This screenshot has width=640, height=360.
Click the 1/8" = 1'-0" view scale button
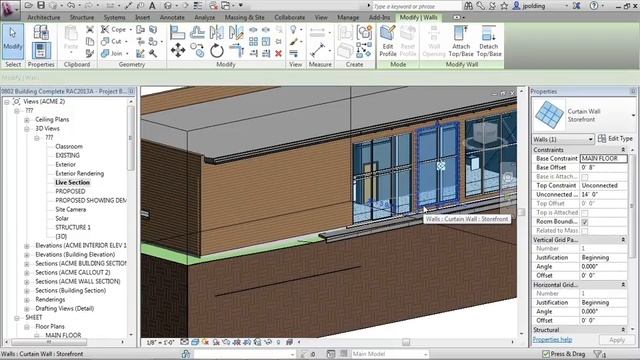click(160, 342)
